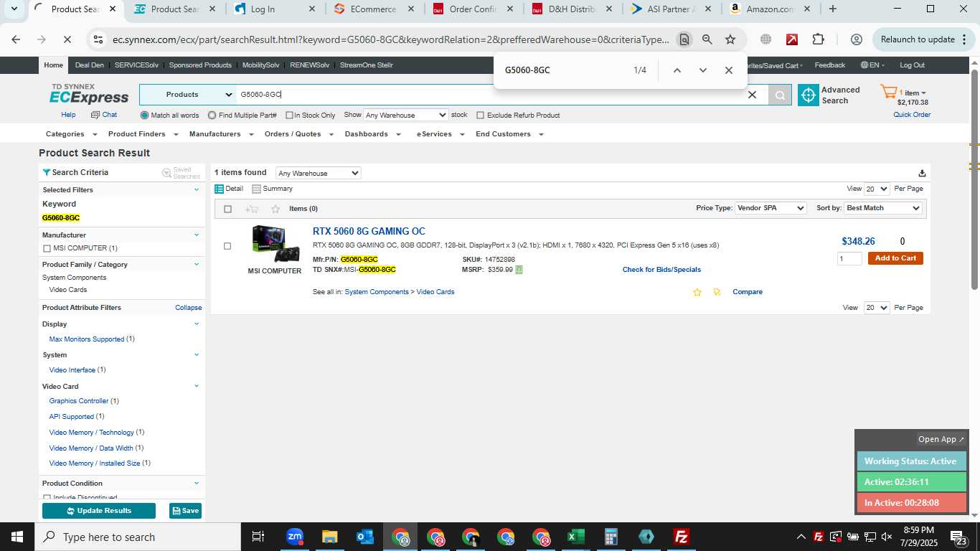Open the Products search type dropdown
The image size is (980, 551).
click(x=188, y=95)
